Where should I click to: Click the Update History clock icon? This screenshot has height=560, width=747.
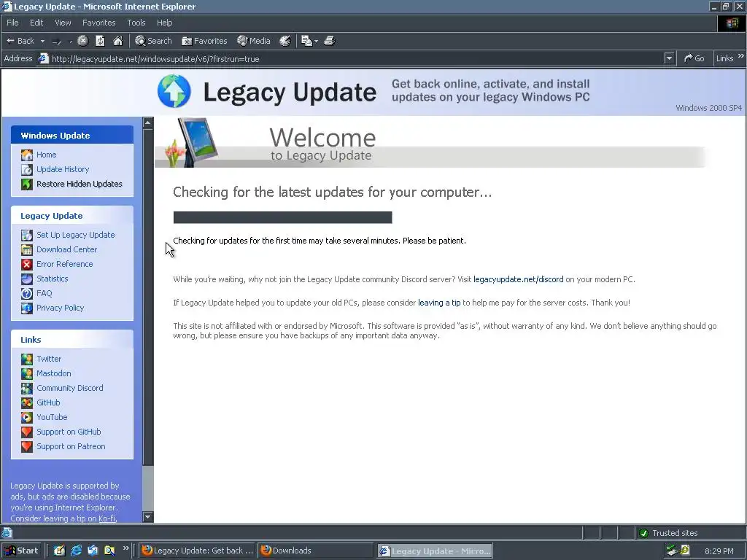[27, 169]
